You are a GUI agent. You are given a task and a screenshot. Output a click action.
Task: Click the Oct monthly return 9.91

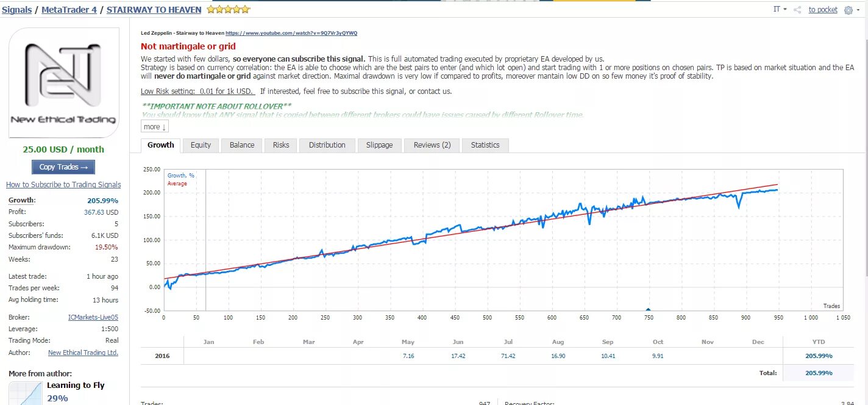[x=658, y=356]
